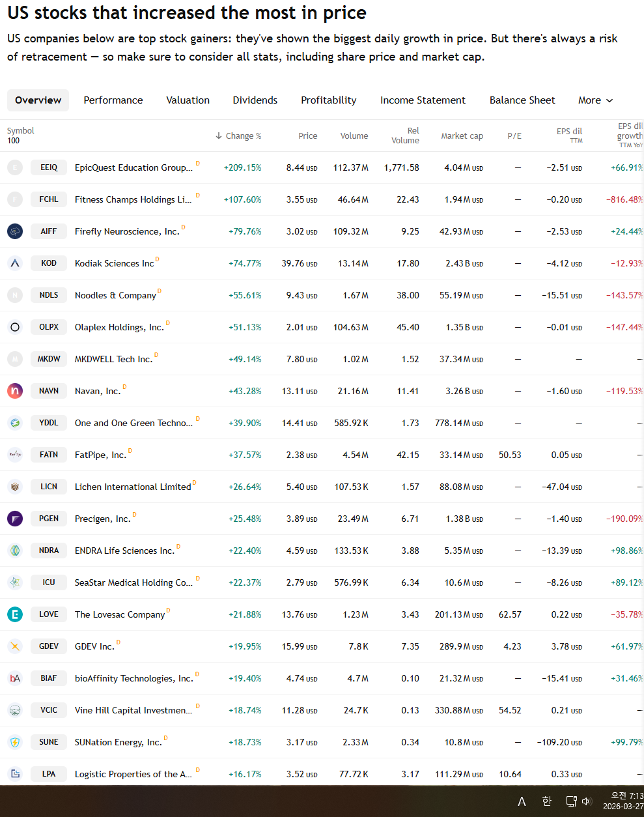Open the Navan, Inc. company link
Viewport: 644px width, 817px height.
(98, 391)
